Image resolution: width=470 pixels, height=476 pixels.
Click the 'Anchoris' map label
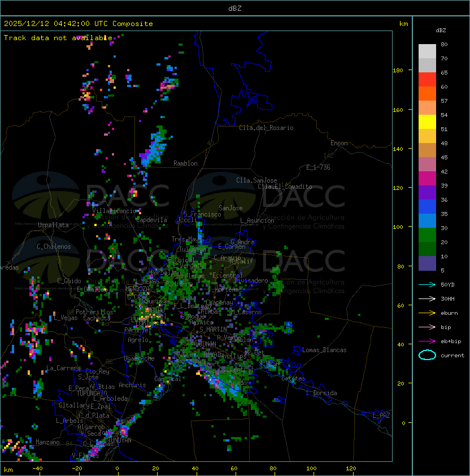tap(132, 385)
